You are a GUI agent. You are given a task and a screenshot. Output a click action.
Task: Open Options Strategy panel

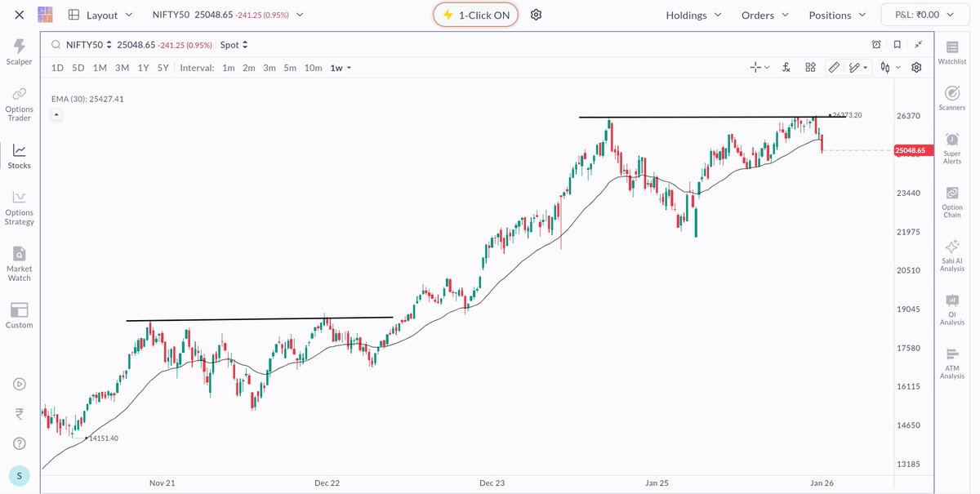click(x=20, y=207)
